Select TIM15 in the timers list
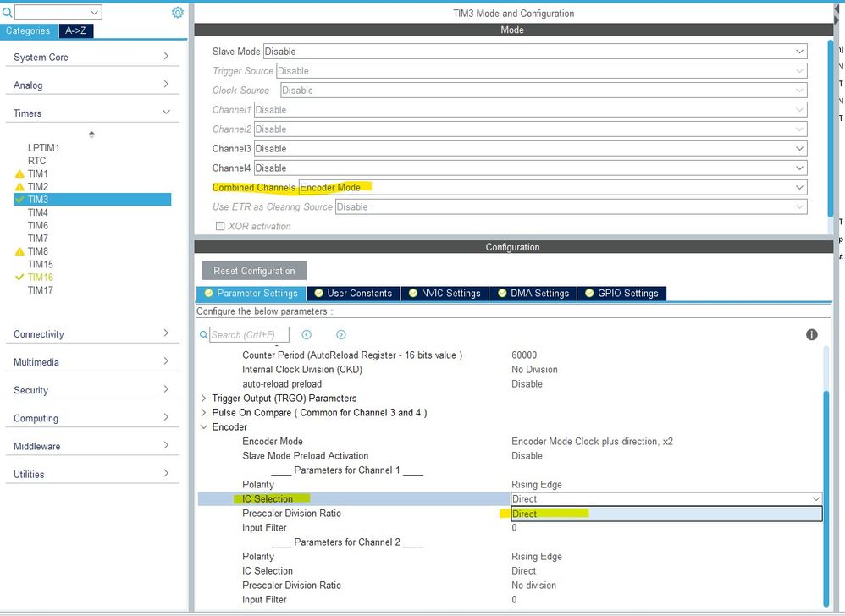 (x=41, y=264)
